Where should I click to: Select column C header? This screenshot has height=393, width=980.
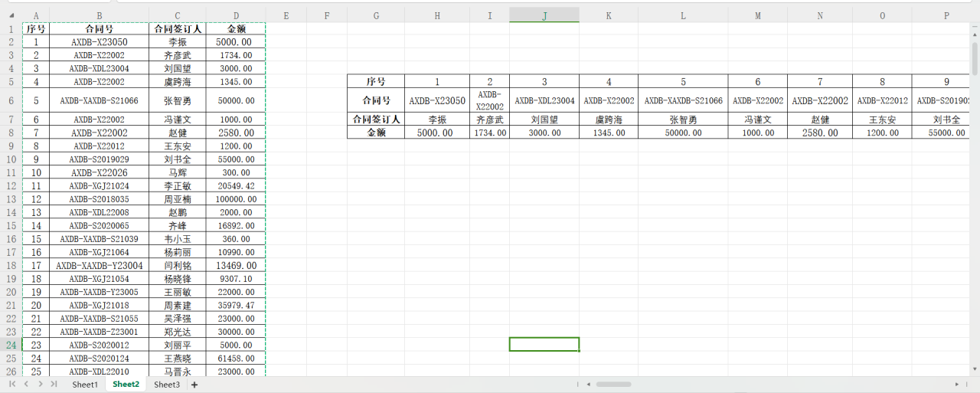click(178, 15)
